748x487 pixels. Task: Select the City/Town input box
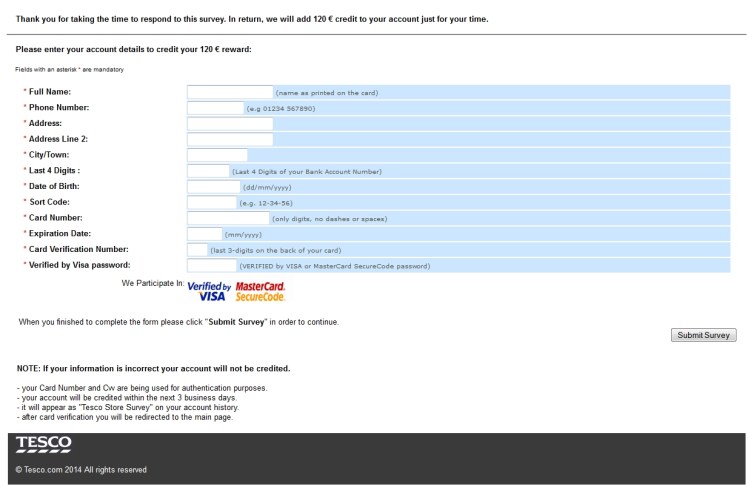(217, 155)
